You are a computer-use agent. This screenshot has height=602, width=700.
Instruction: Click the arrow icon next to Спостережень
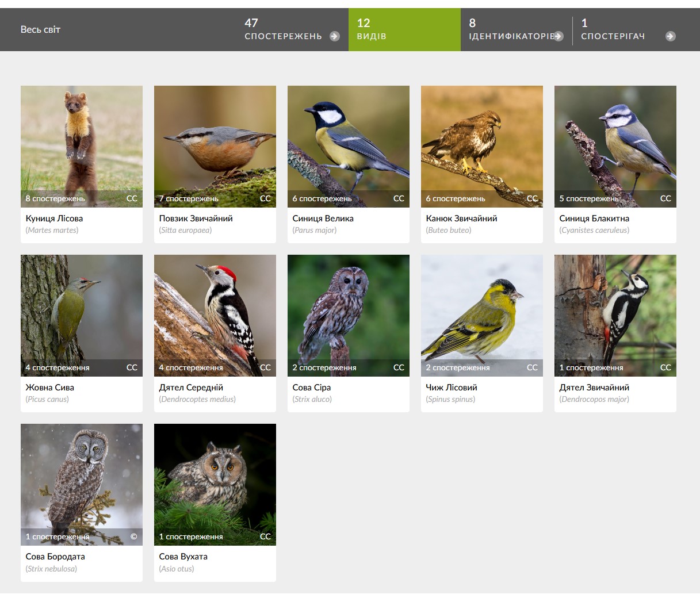pyautogui.click(x=334, y=36)
